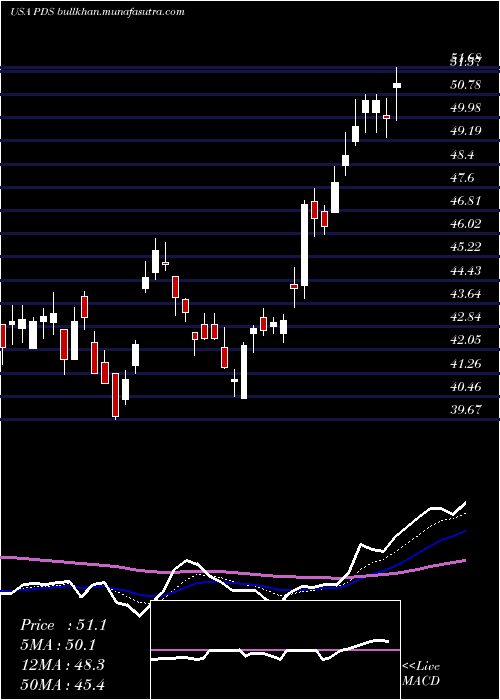500x700 pixels.
Task: Click the 39.67 price axis label
Action: (466, 409)
